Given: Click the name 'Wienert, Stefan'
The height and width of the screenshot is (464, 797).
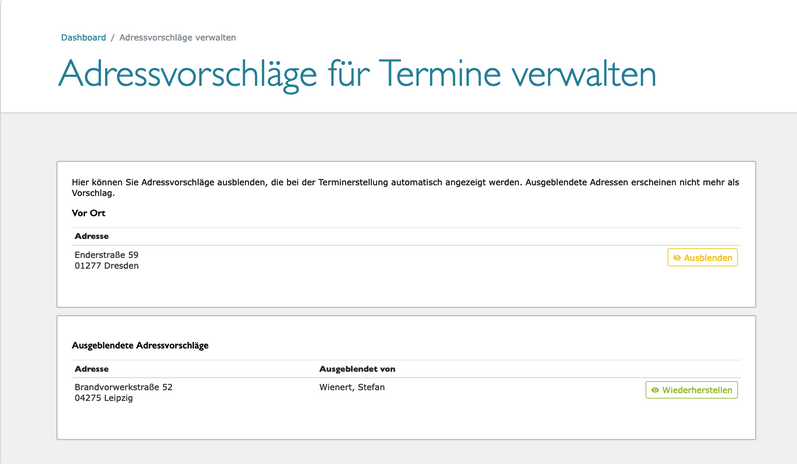Looking at the screenshot, I should pyautogui.click(x=351, y=387).
